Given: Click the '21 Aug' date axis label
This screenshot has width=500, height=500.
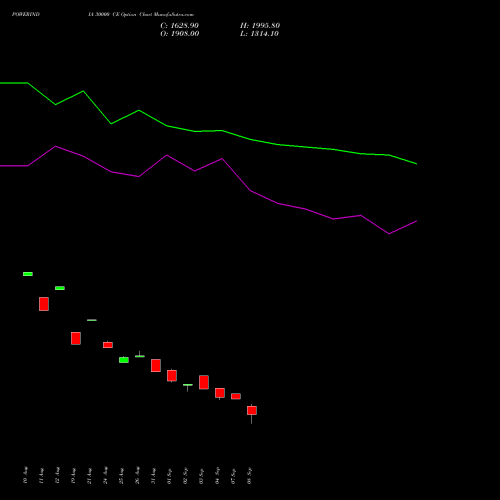Looking at the screenshot, I should [x=89, y=475].
